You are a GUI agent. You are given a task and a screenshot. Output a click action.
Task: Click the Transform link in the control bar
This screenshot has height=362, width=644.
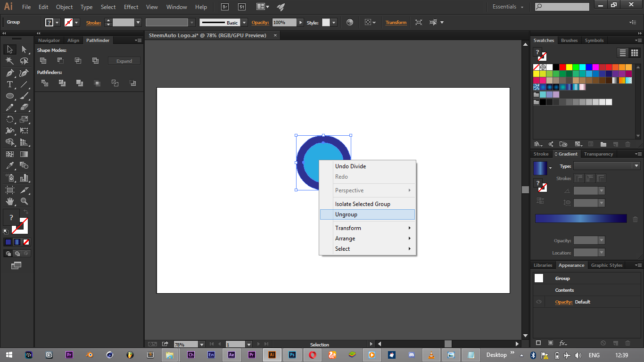coord(396,23)
